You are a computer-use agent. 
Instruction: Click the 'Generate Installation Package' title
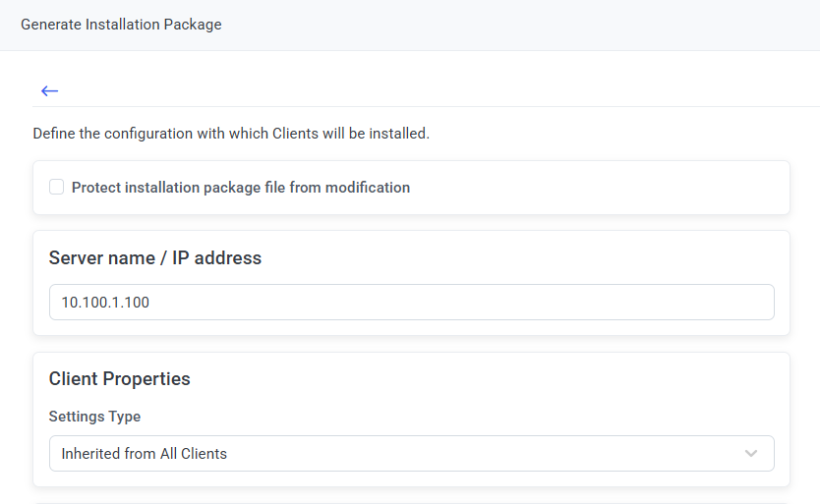coord(121,25)
